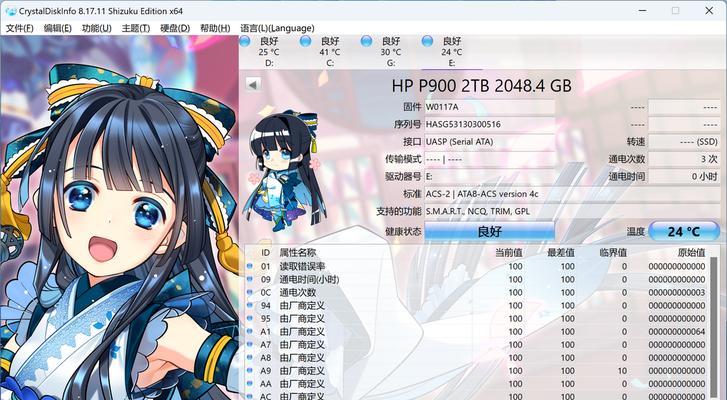Click the previous disk arrow button

click(253, 84)
